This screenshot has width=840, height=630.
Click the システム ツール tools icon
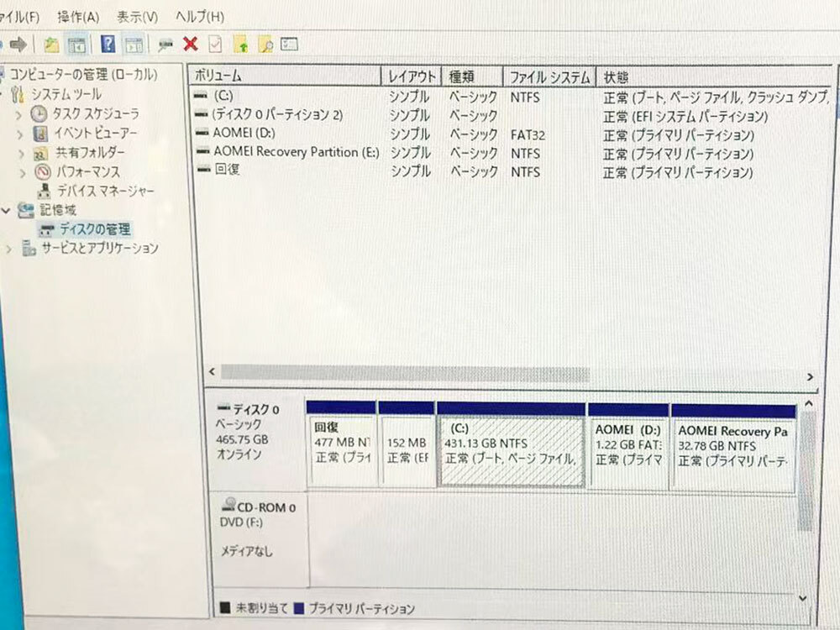(x=18, y=94)
